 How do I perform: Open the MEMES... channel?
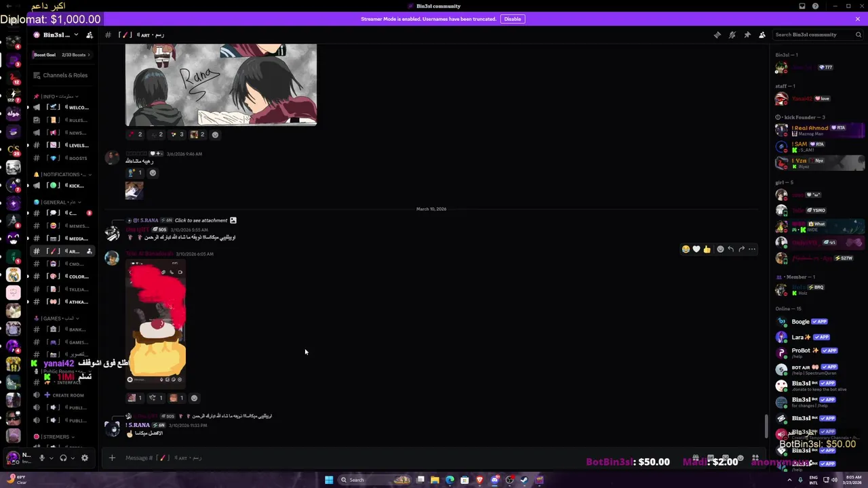(62, 226)
